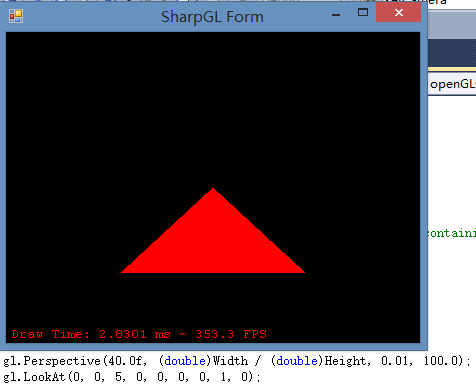Click the gl.Perspective code line

point(236,361)
